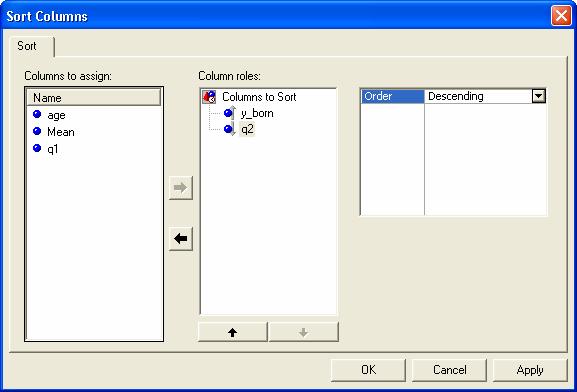Viewport: 577px width, 392px height.
Task: Click the Name column header
Action: point(94,98)
